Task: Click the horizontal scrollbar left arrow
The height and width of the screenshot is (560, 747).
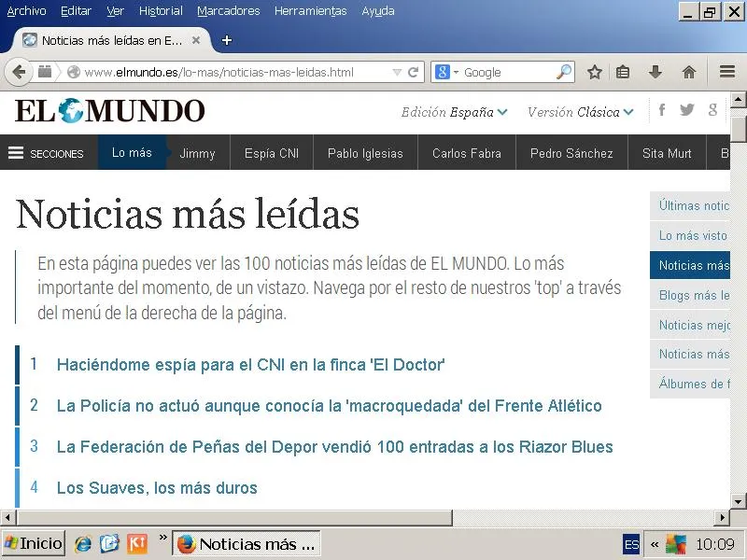Action: (x=7, y=517)
